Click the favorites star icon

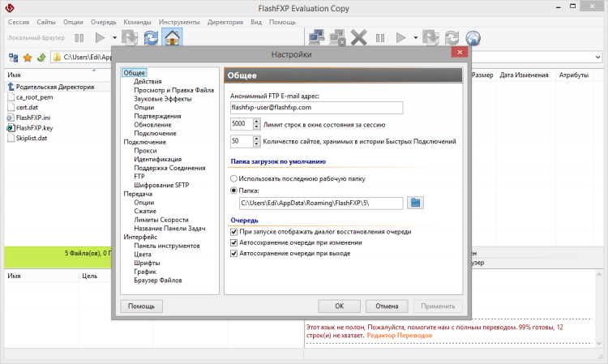(28, 58)
